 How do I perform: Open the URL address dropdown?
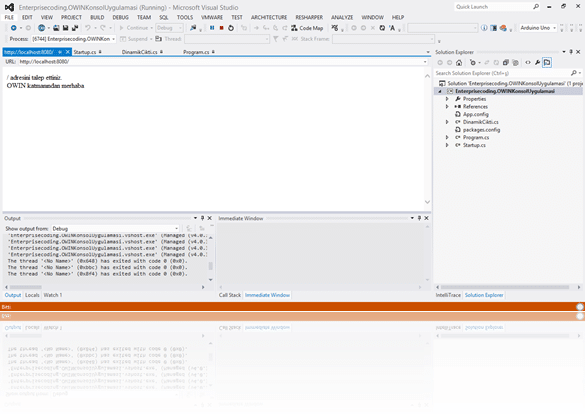(425, 62)
